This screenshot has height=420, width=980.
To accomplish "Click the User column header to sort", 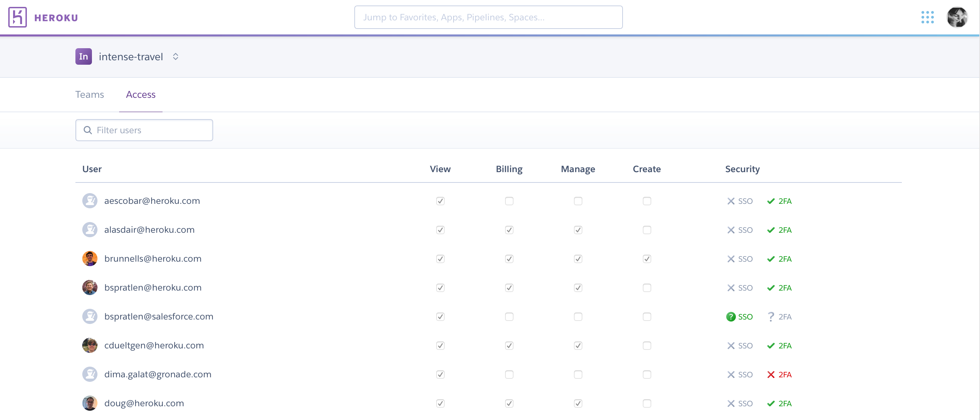I will pyautogui.click(x=91, y=169).
